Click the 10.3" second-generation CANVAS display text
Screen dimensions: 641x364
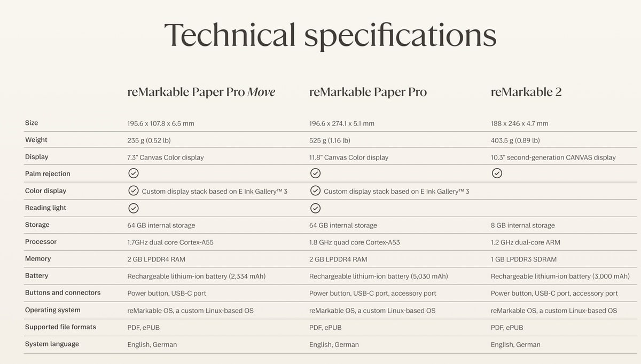(553, 157)
